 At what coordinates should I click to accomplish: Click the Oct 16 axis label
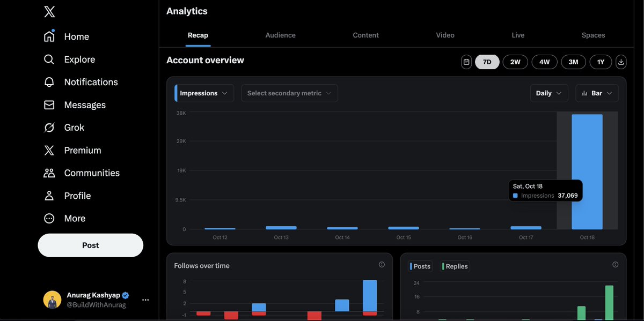tap(465, 237)
